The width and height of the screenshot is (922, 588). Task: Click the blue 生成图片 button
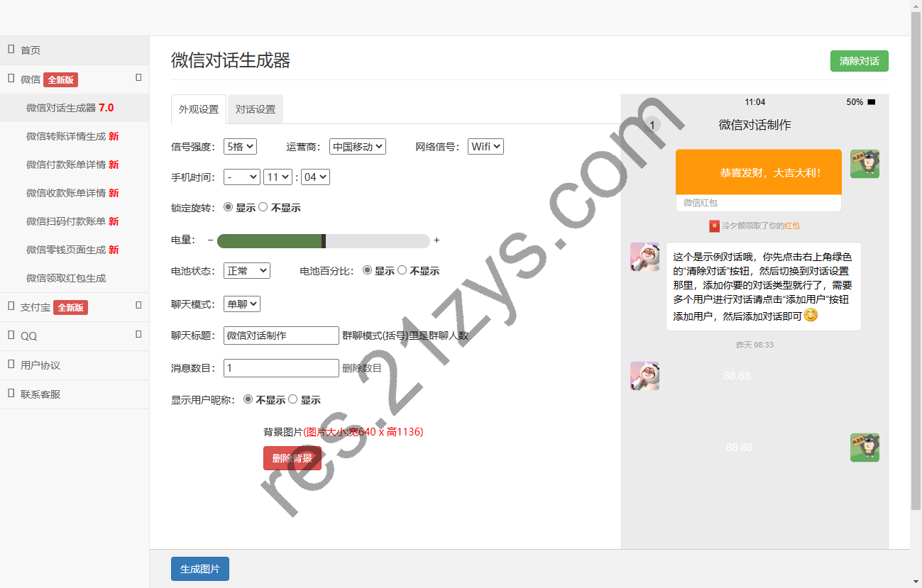pos(200,569)
